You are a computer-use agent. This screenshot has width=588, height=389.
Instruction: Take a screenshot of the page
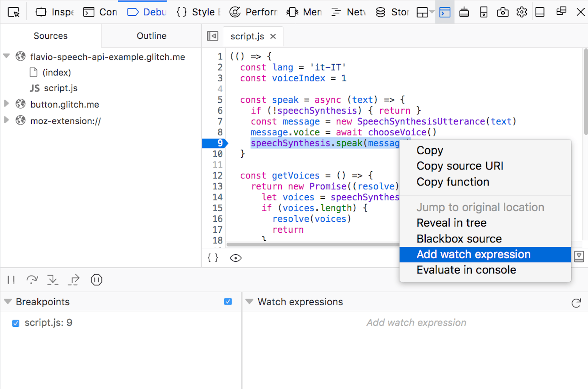point(503,12)
